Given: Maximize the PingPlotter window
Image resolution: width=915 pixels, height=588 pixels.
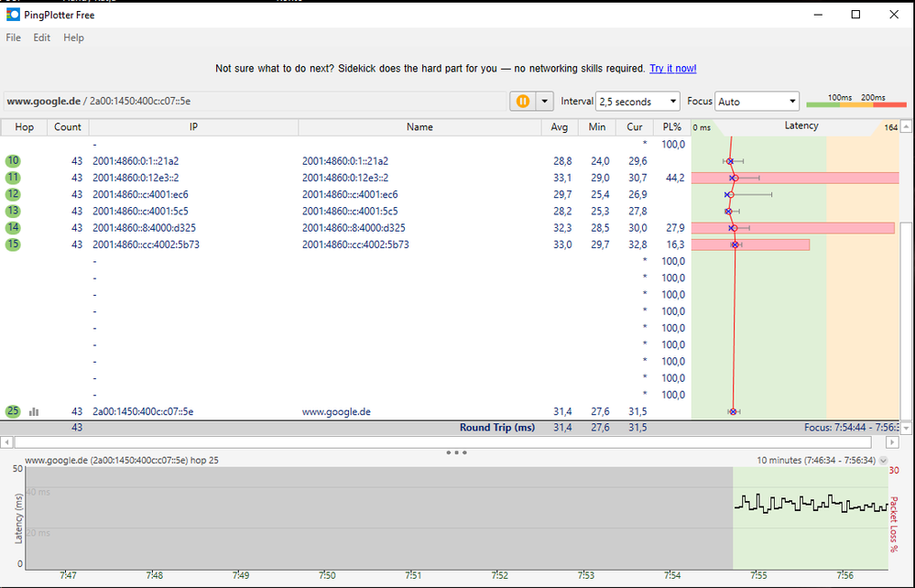Looking at the screenshot, I should click(x=855, y=15).
